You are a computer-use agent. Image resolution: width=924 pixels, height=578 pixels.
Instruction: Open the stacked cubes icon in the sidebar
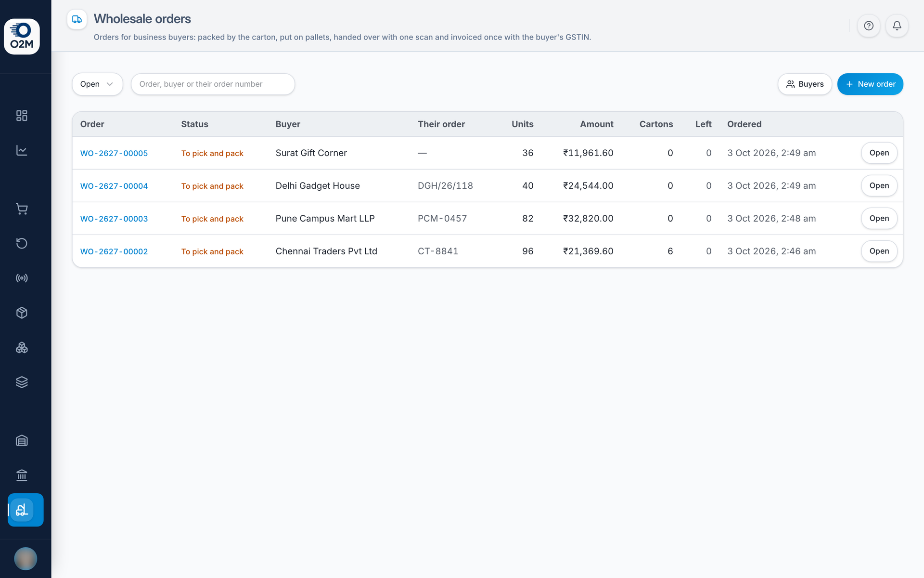coord(22,347)
